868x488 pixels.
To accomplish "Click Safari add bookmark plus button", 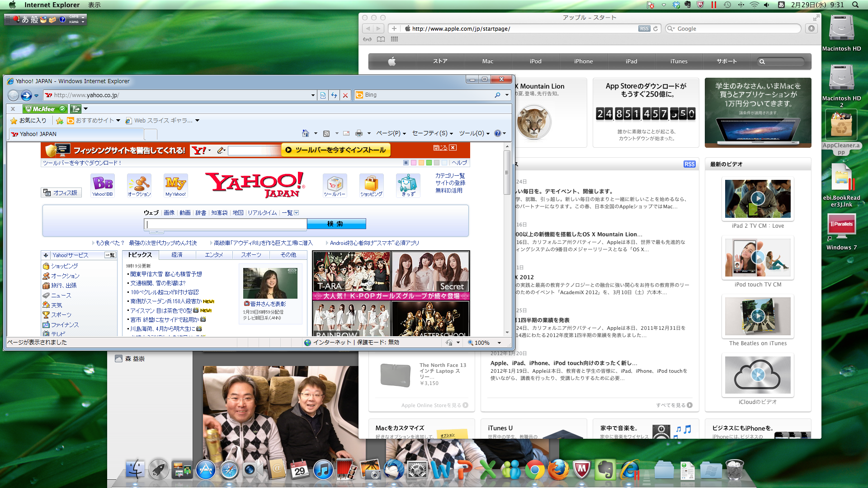I will point(394,28).
